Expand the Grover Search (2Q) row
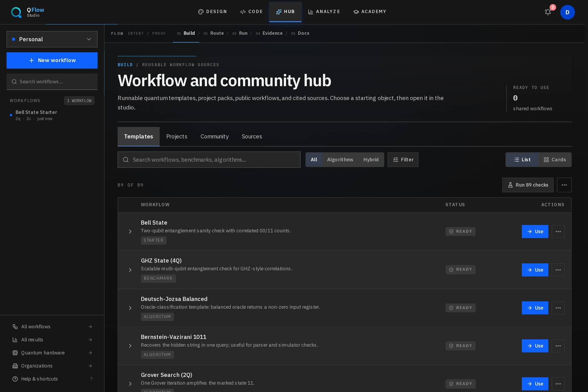The height and width of the screenshot is (392, 588). click(x=130, y=384)
